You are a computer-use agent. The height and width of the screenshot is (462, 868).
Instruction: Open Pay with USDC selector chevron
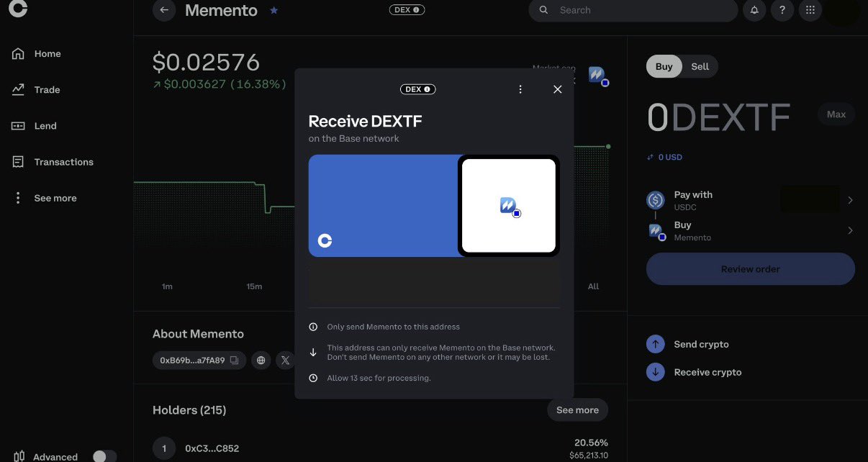click(x=850, y=200)
